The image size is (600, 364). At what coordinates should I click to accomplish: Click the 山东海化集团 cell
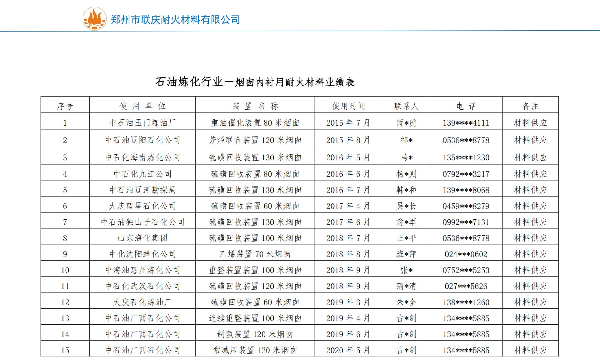coord(142,238)
